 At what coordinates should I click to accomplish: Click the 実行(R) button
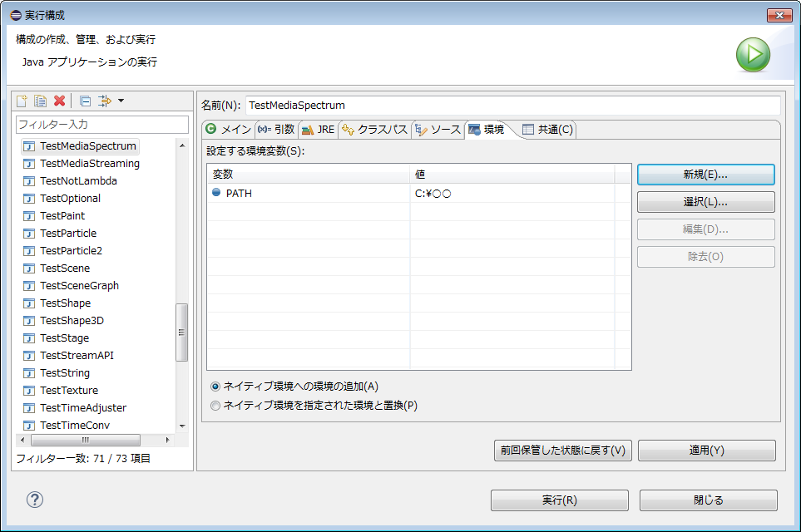click(x=560, y=500)
